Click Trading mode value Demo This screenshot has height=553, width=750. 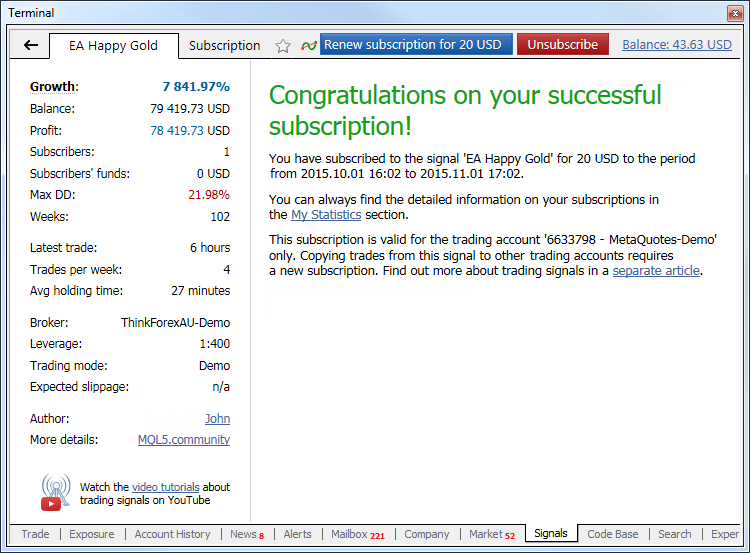[x=214, y=366]
